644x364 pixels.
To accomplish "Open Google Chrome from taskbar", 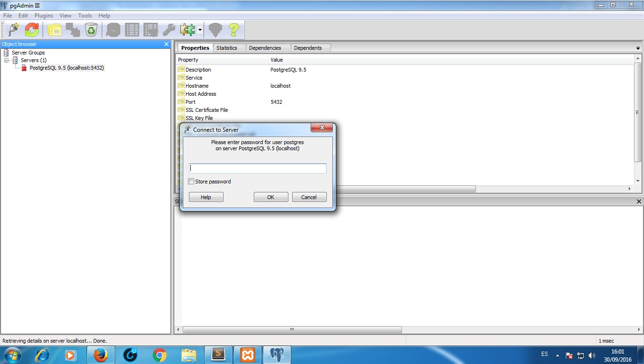I will click(160, 355).
